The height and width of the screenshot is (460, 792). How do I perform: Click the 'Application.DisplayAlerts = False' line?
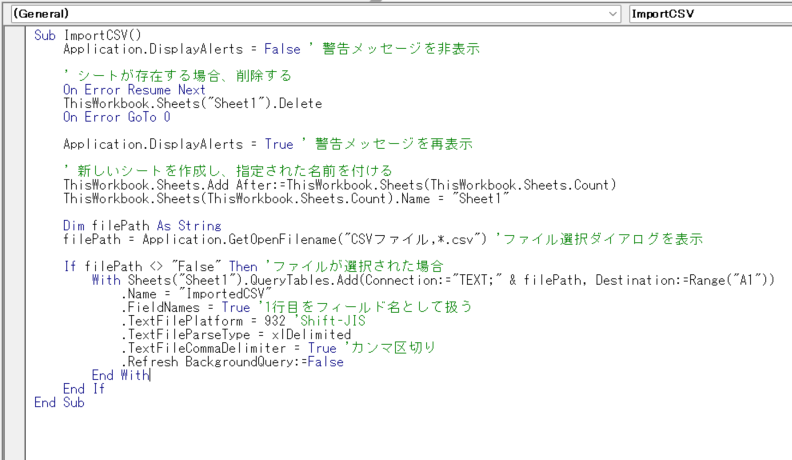coord(271,49)
